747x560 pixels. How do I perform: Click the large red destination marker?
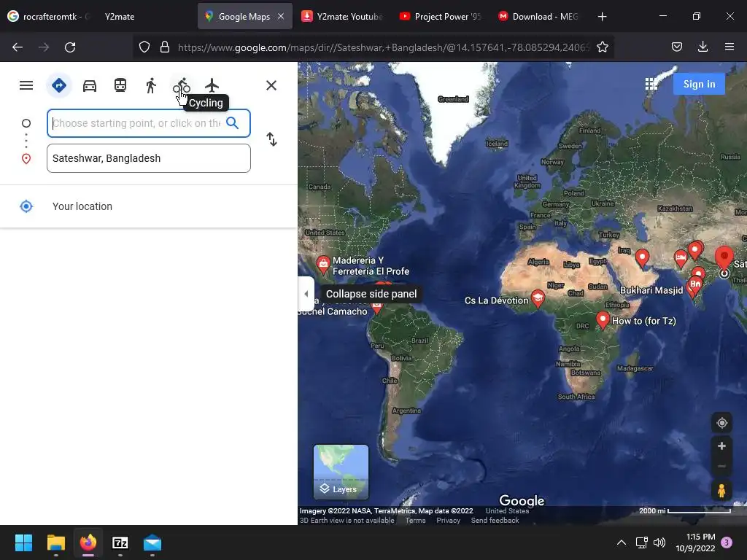pos(724,259)
